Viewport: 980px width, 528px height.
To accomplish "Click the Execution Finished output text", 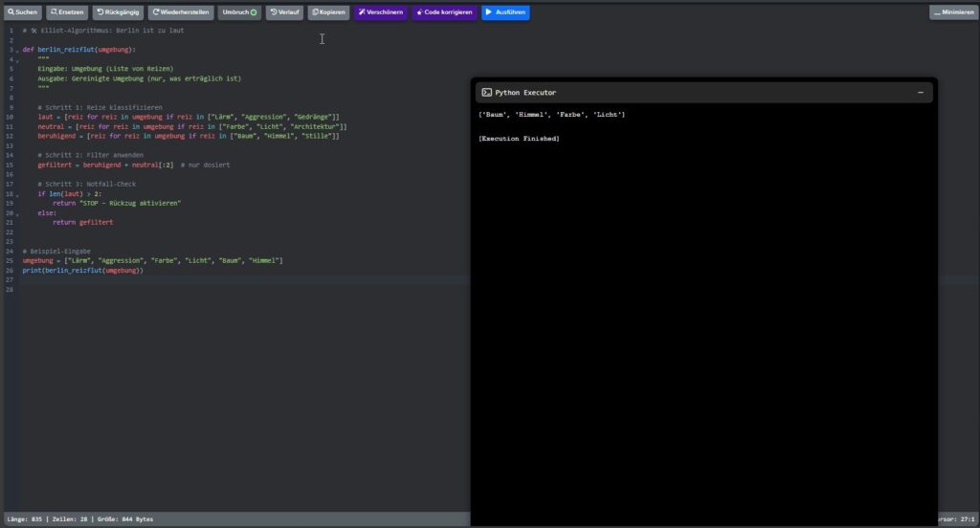I will [519, 139].
